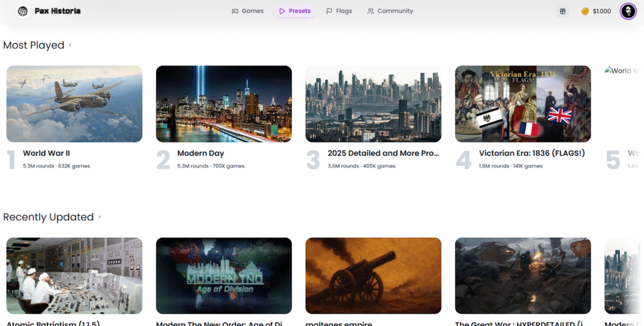
Task: Click the gamepad icon beside Games
Action: tap(235, 11)
